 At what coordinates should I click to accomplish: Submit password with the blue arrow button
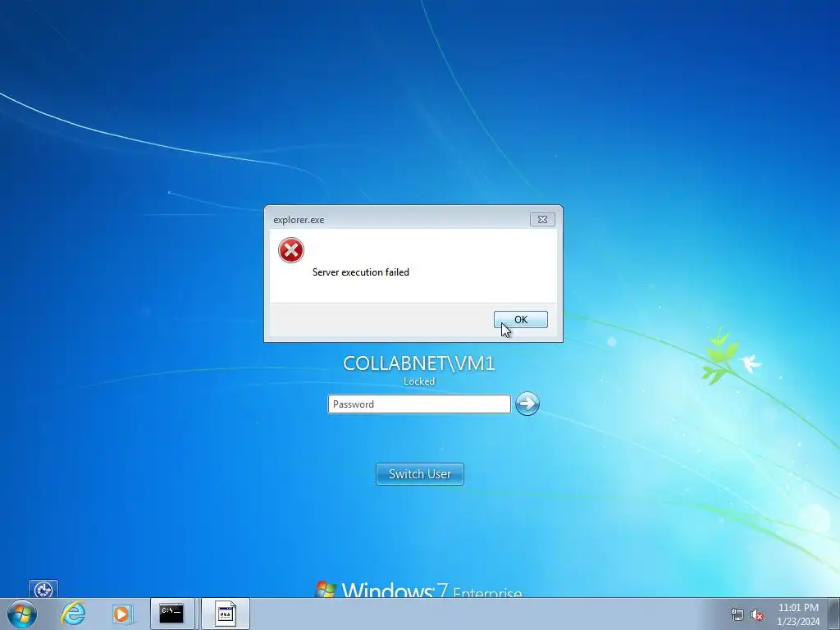tap(527, 404)
